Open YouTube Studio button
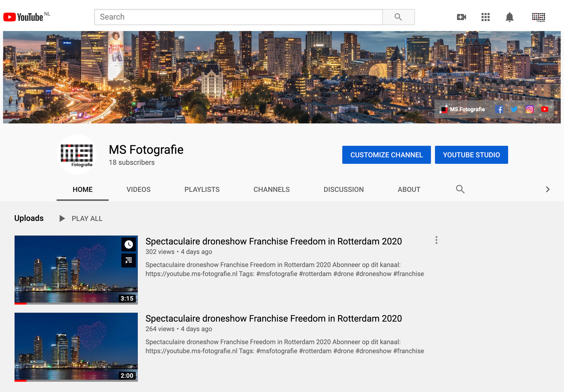The height and width of the screenshot is (392, 564). [471, 155]
